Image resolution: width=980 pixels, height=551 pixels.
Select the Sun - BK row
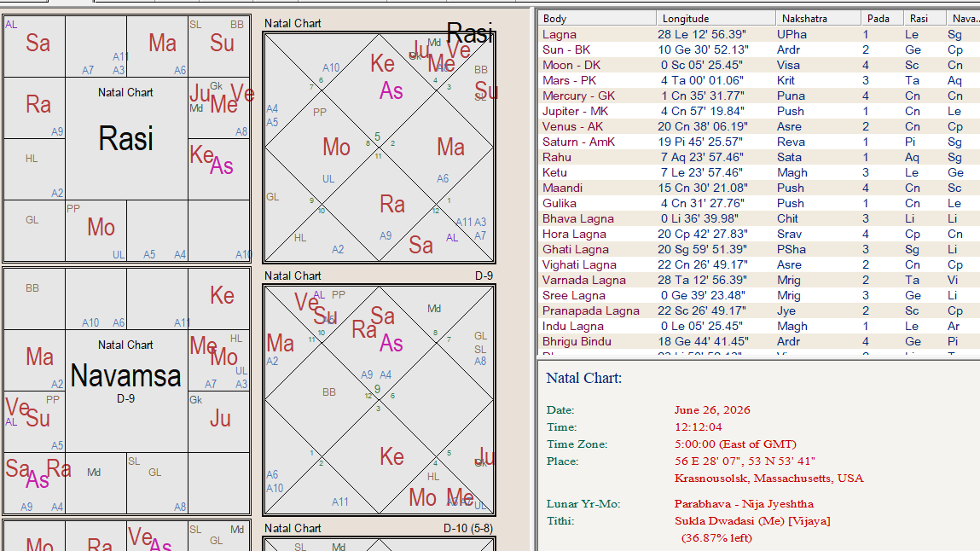[x=759, y=49]
